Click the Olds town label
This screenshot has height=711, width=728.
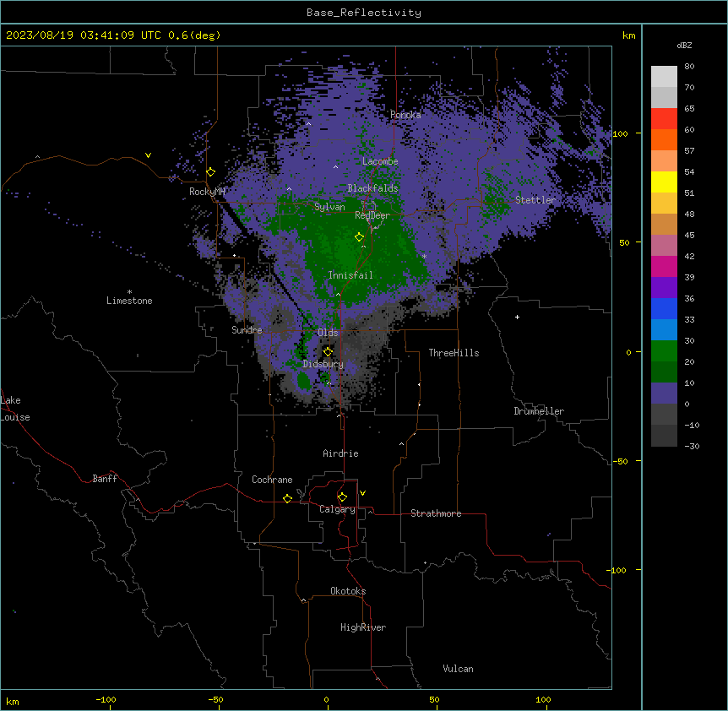coord(328,333)
